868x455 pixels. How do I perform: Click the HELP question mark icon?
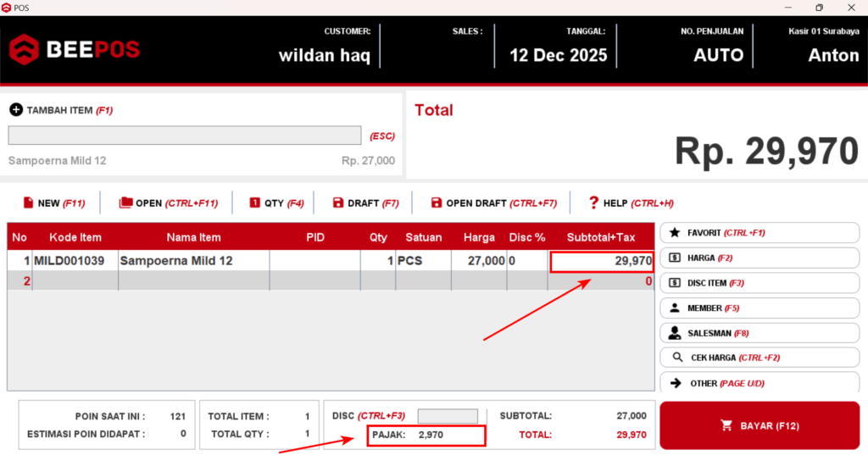pos(593,203)
